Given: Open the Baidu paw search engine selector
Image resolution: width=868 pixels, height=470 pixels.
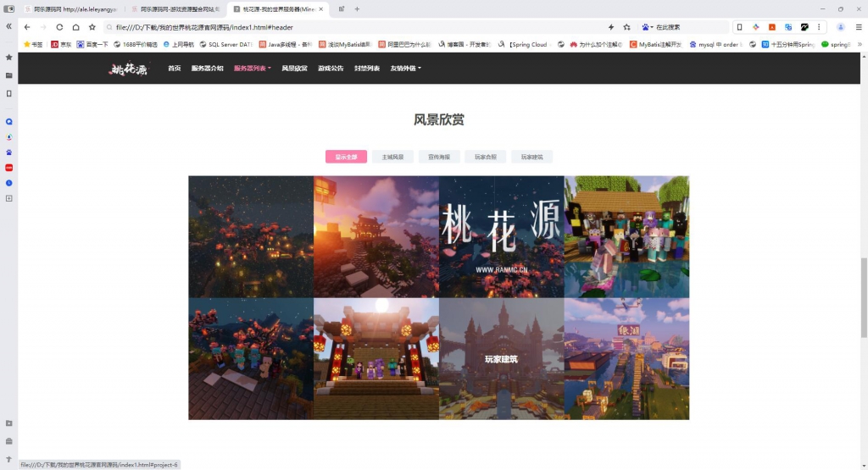Looking at the screenshot, I should click(647, 27).
